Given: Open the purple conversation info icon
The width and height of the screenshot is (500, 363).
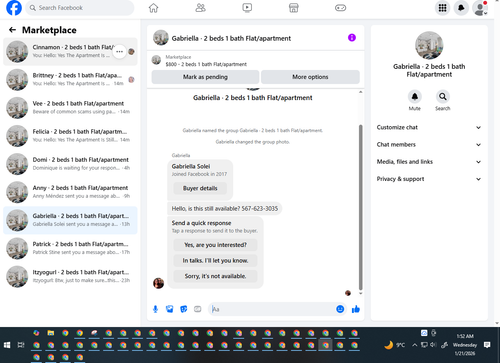Looking at the screenshot, I should 352,38.
